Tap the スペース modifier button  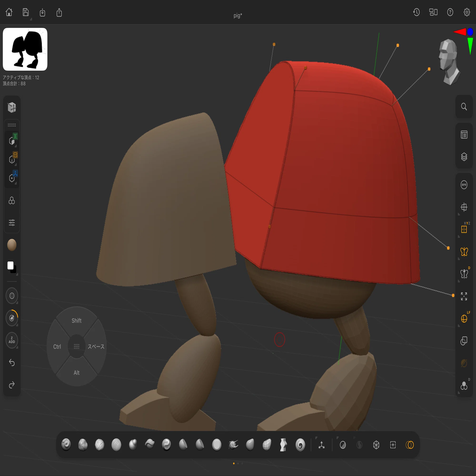pyautogui.click(x=96, y=347)
